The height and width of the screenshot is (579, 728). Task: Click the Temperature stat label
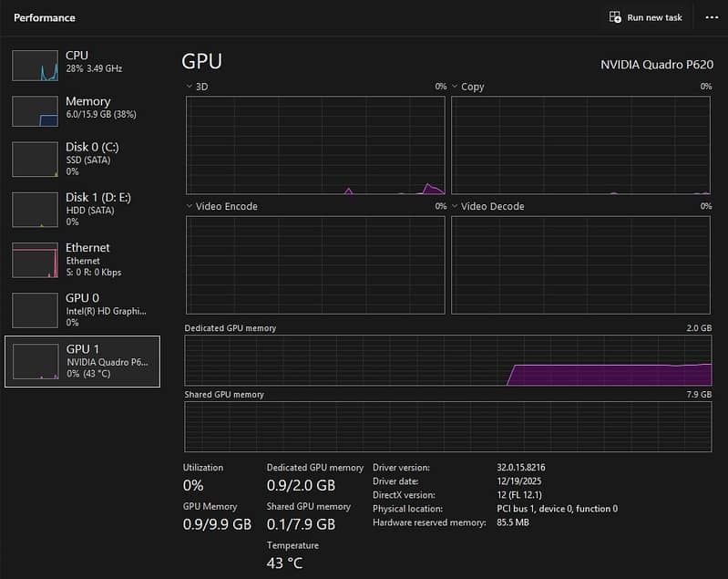pos(292,545)
